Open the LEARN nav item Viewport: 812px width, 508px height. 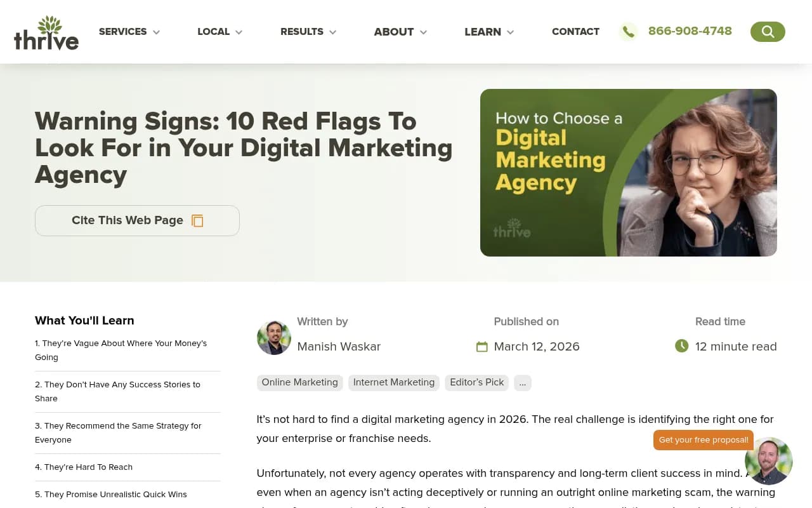tap(483, 32)
